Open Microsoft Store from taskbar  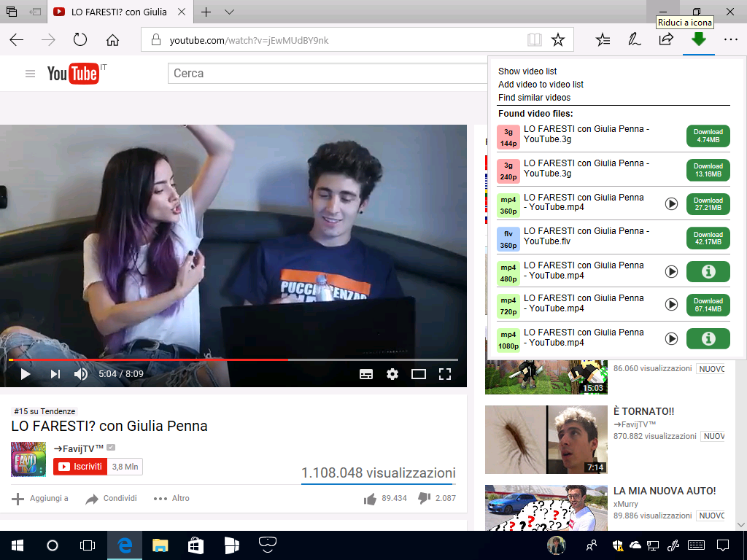click(196, 545)
